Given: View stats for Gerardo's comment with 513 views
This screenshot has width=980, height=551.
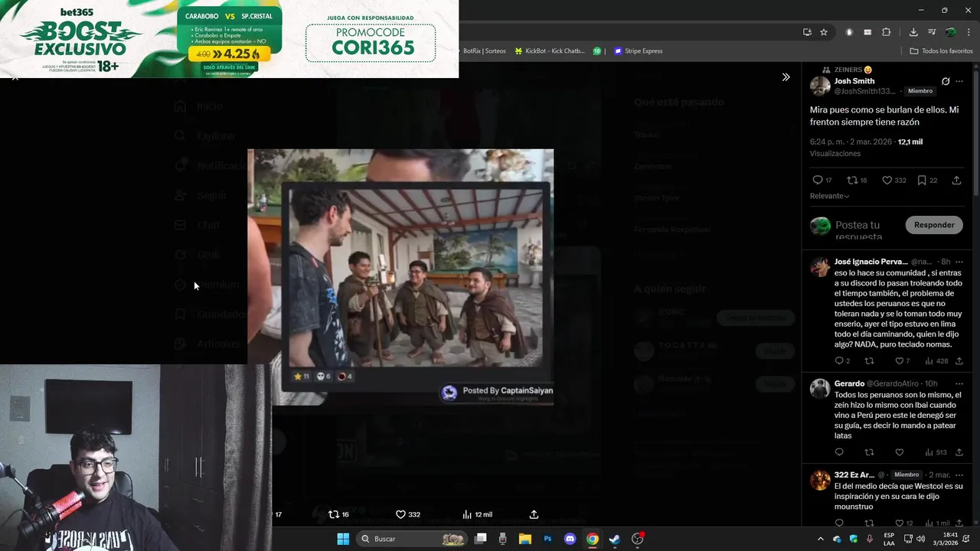Looking at the screenshot, I should point(936,452).
